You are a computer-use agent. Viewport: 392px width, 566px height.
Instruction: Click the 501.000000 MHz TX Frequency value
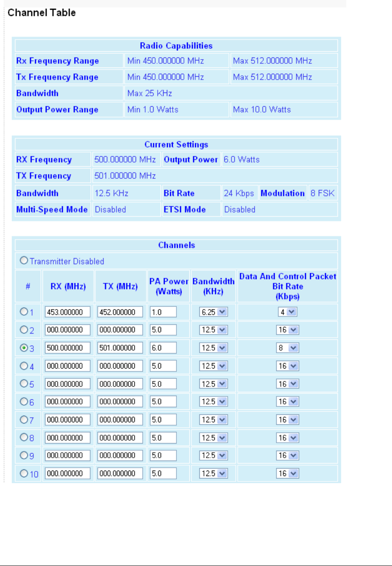pos(125,176)
